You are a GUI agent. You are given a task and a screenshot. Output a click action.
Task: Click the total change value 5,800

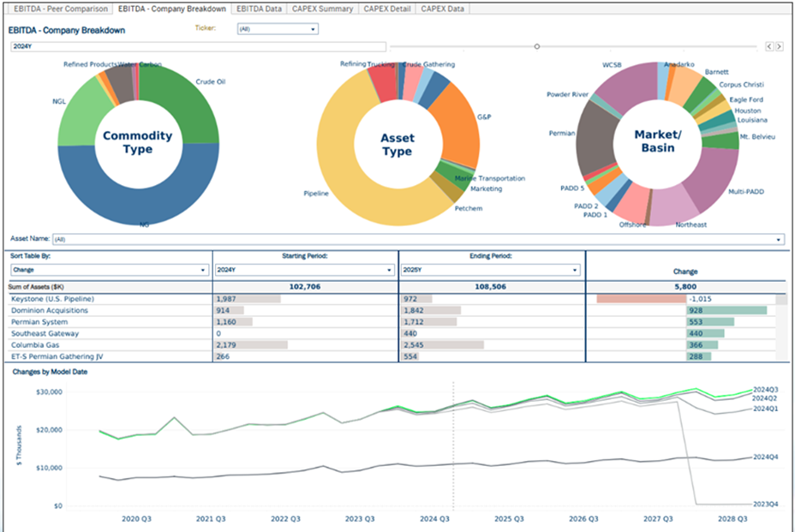click(685, 286)
